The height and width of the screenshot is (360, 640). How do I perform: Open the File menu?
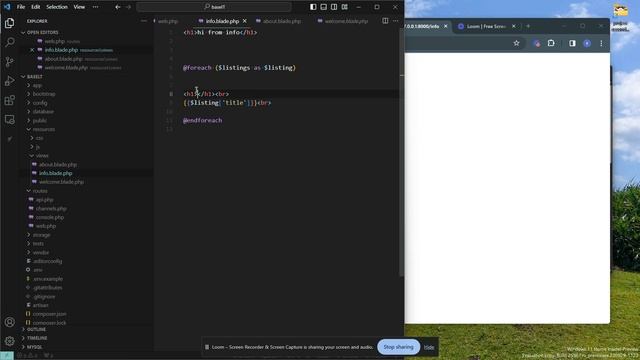21,7
